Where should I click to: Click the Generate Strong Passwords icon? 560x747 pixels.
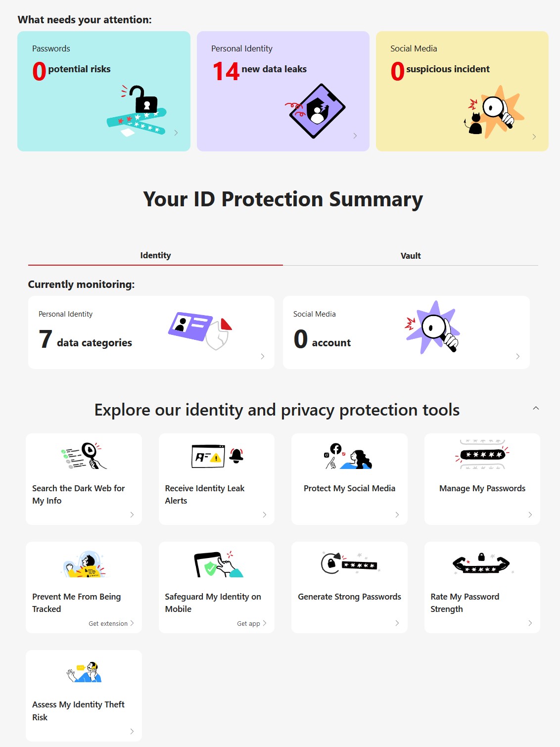tap(349, 564)
